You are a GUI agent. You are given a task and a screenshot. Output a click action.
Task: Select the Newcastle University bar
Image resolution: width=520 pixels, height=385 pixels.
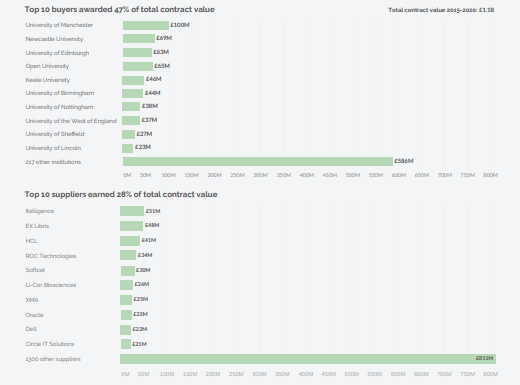coord(139,39)
